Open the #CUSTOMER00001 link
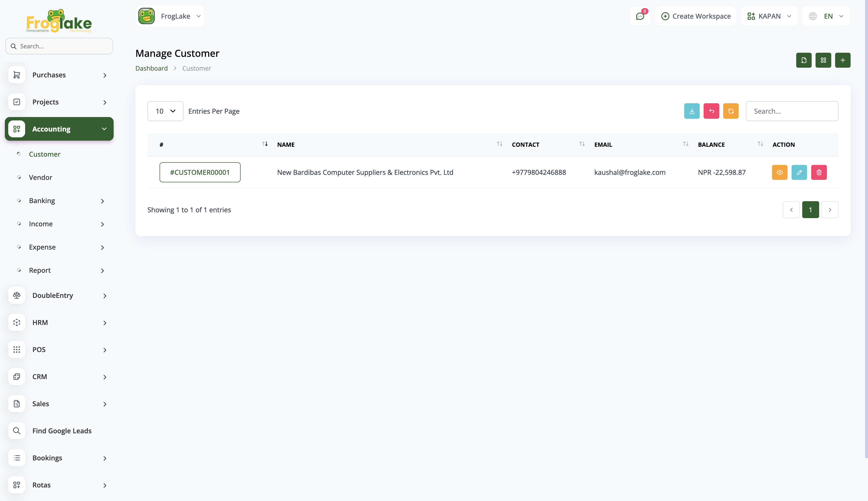This screenshot has width=868, height=501. click(x=199, y=172)
